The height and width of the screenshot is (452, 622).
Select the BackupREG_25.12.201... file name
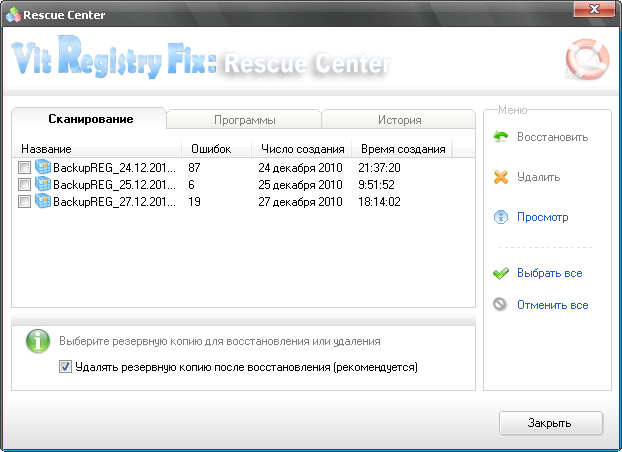pyautogui.click(x=114, y=185)
